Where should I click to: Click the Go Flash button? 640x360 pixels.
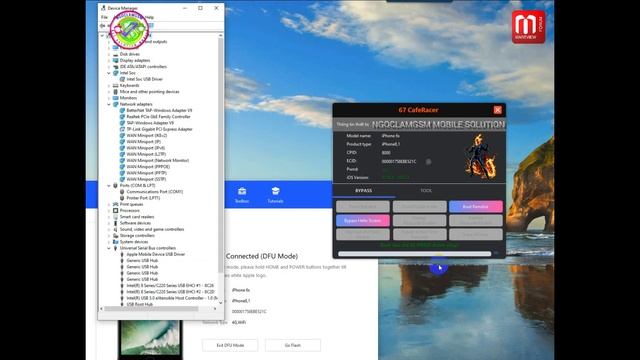pos(293,345)
